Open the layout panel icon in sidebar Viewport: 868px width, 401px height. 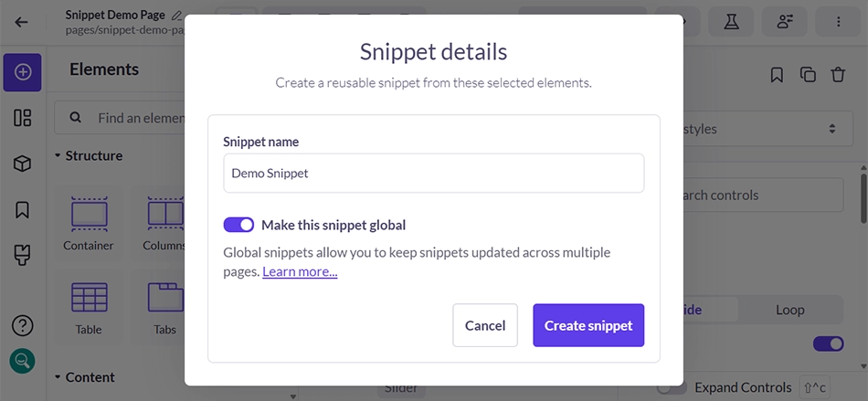click(22, 118)
